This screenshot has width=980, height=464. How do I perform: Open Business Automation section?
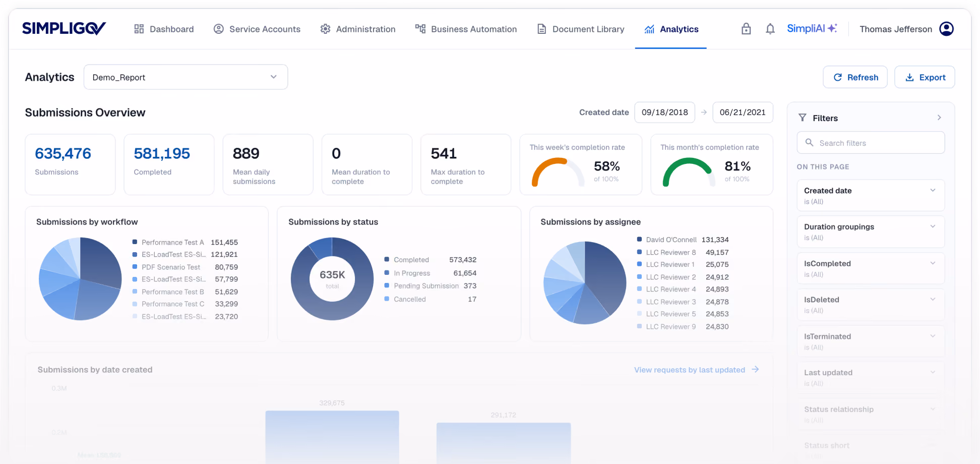coord(466,29)
